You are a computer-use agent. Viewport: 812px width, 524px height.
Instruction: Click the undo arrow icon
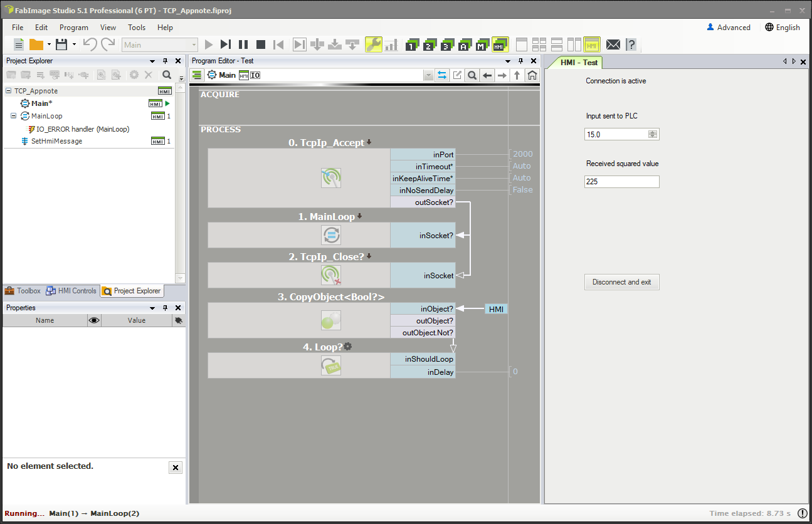(x=90, y=45)
